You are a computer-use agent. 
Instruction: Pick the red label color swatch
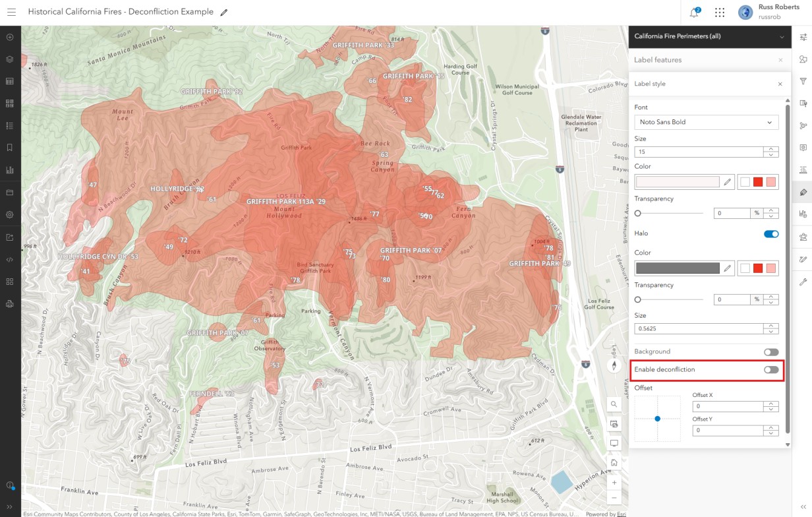(758, 182)
